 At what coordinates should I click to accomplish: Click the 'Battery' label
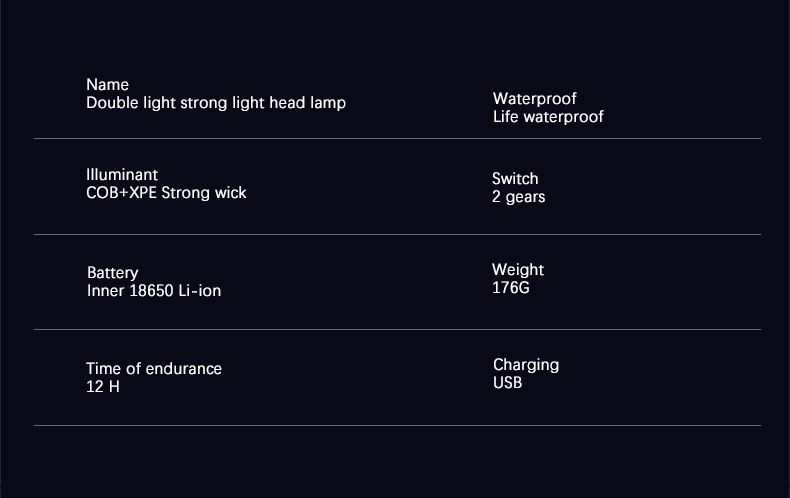112,273
